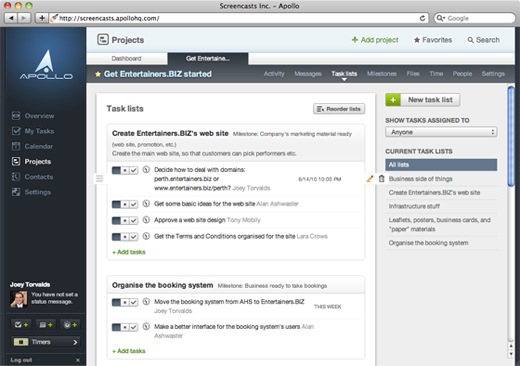This screenshot has height=366, width=520.
Task: Click browser back arrow
Action: pyautogui.click(x=11, y=18)
